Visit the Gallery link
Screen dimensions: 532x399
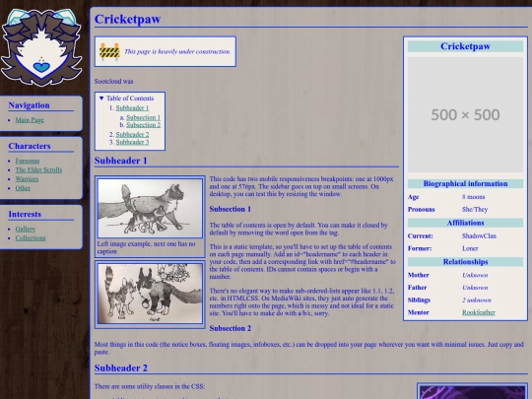pyautogui.click(x=25, y=229)
